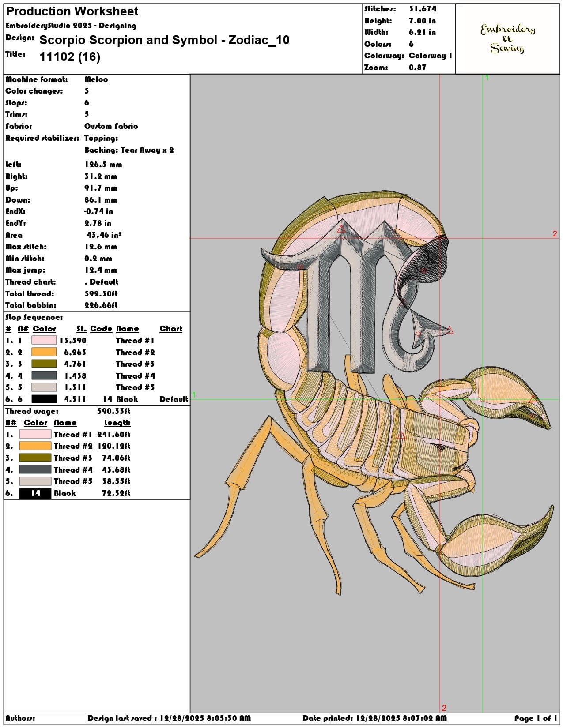Click the Fabric value 'Custom Fabric'

coord(111,126)
